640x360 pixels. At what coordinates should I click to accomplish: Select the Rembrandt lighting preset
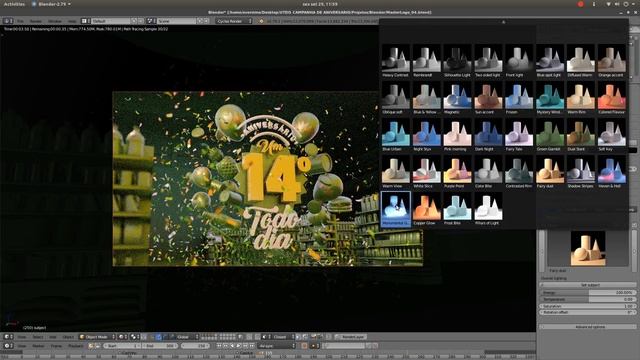tap(427, 60)
